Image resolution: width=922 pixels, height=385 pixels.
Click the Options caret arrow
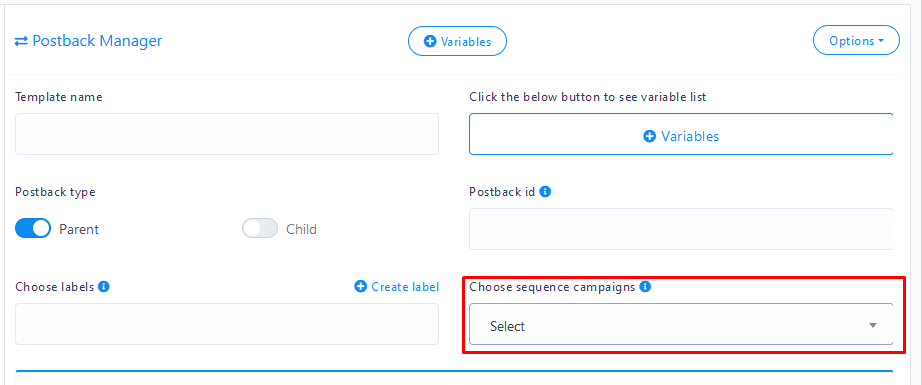tap(881, 41)
